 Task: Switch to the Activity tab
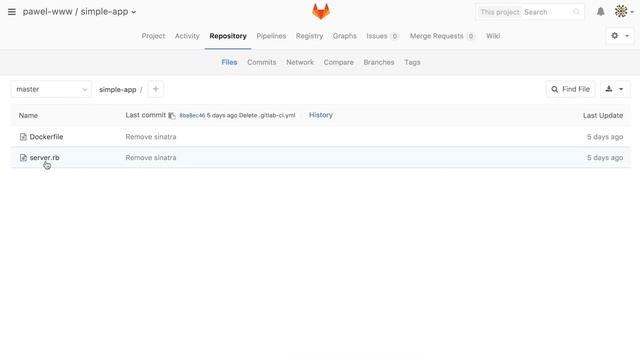click(187, 36)
